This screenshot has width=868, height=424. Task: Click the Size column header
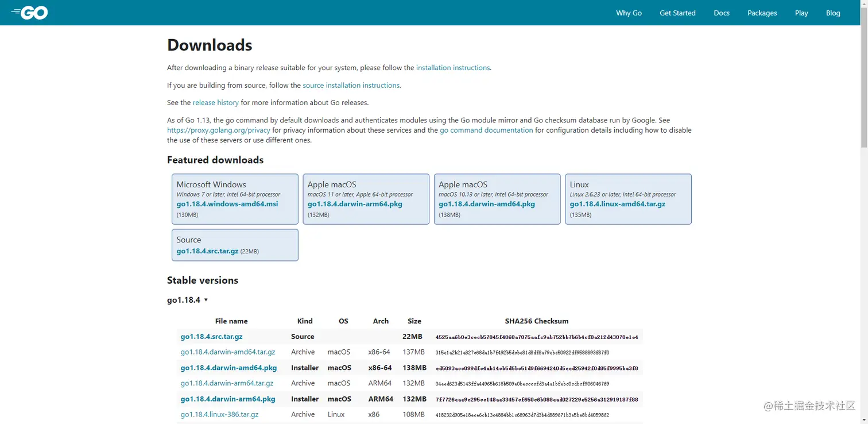(x=414, y=321)
